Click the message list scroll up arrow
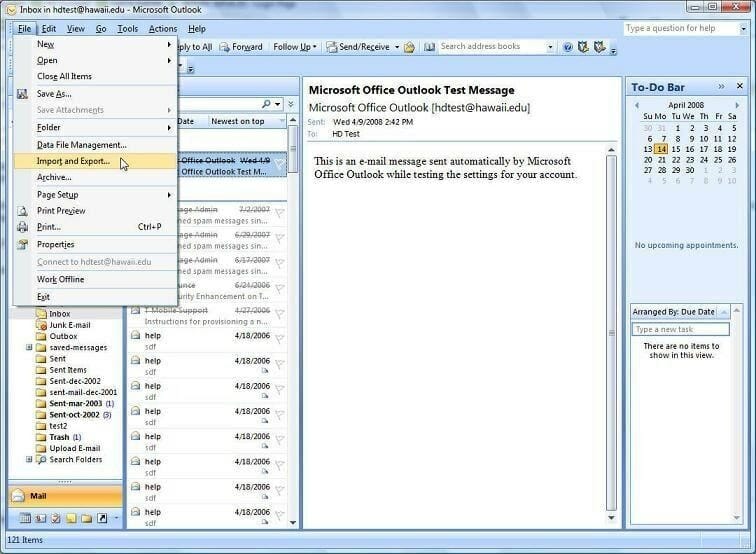Image resolution: width=756 pixels, height=554 pixels. [x=293, y=121]
